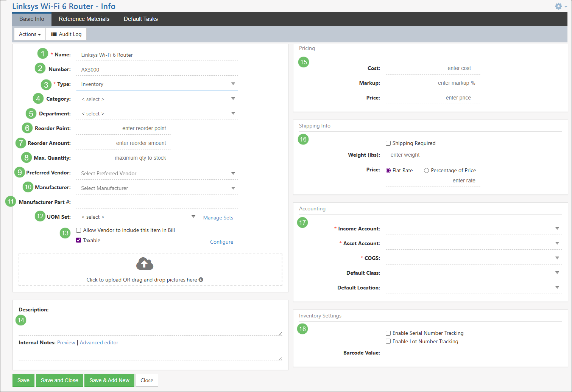Screen dimensions: 572x392
Task: Click the green number 15 Pricing badge
Action: [304, 62]
